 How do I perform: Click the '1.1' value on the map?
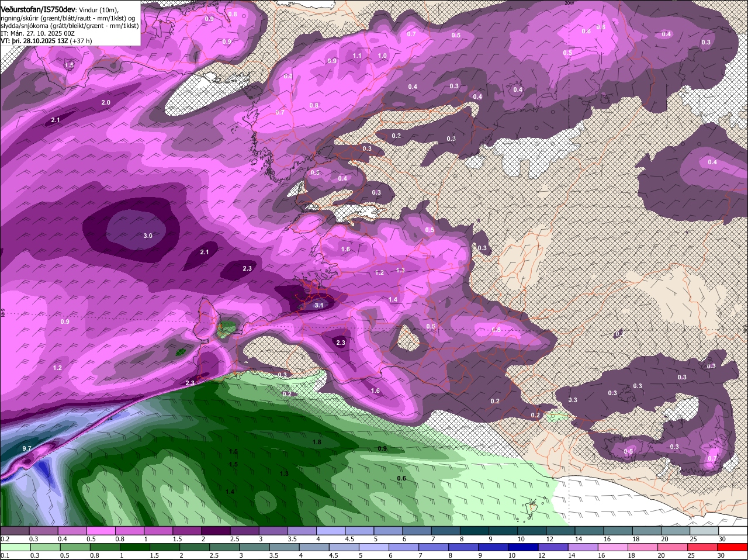pyautogui.click(x=358, y=56)
